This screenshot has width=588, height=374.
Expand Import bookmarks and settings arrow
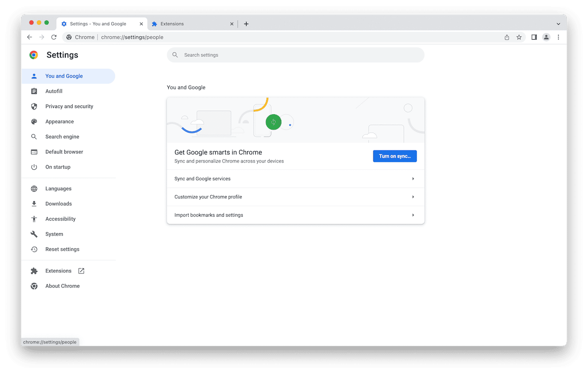pyautogui.click(x=413, y=215)
